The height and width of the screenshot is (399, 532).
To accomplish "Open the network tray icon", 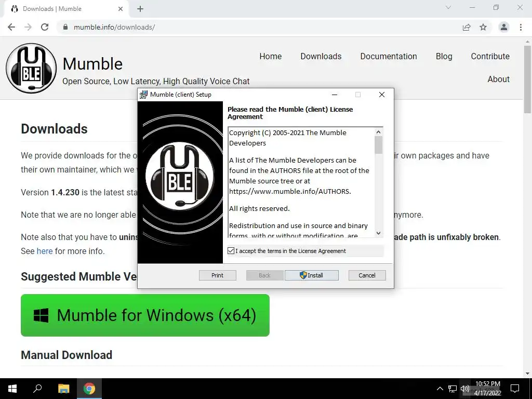I will pos(453,389).
